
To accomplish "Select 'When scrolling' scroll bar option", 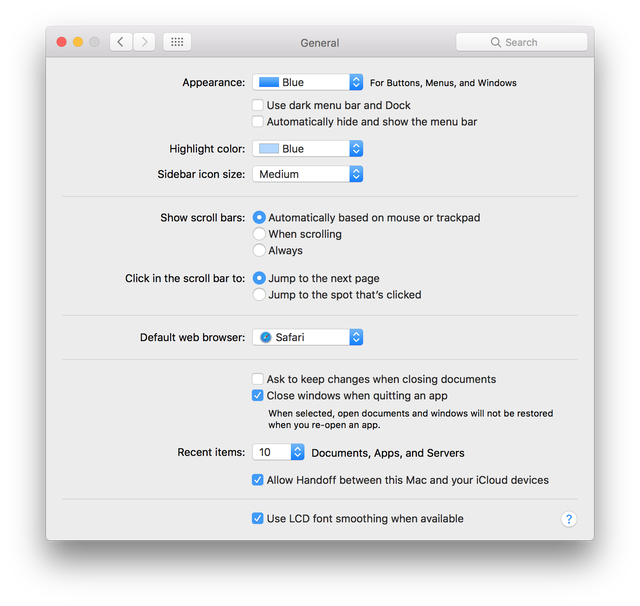I will point(259,234).
